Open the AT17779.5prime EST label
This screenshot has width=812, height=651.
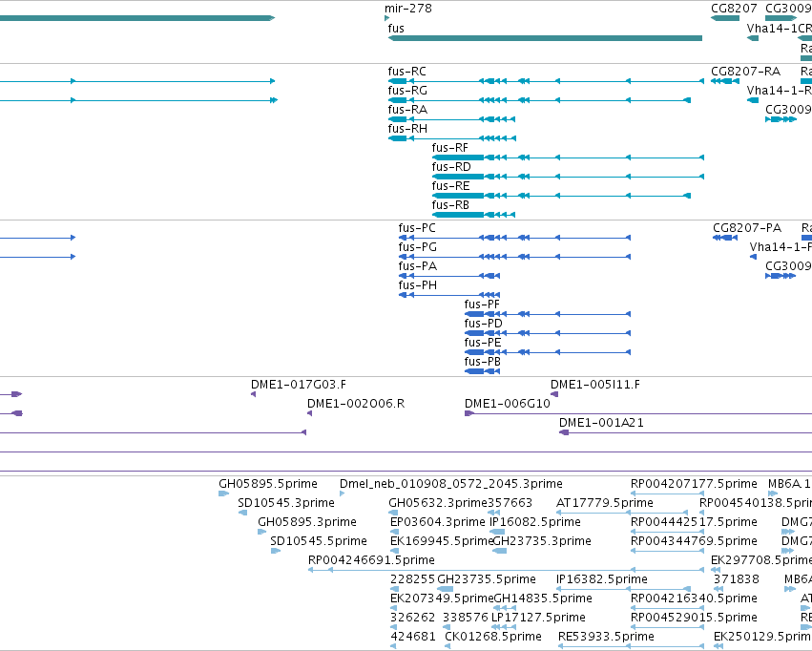[604, 503]
